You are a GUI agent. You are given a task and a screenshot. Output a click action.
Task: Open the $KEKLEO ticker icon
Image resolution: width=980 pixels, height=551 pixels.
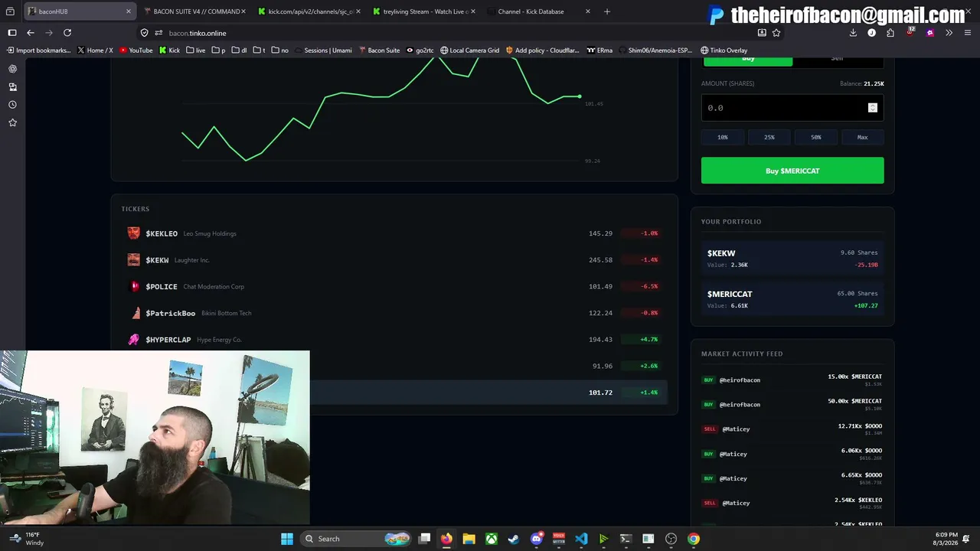click(x=134, y=233)
